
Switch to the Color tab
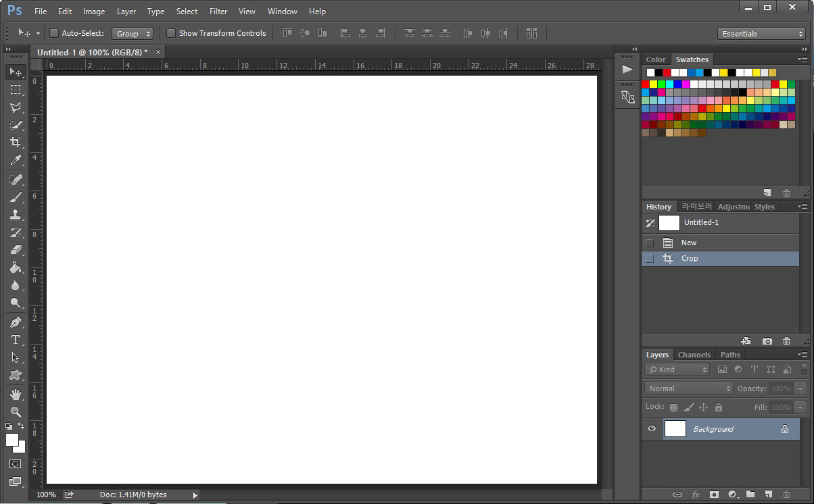655,59
